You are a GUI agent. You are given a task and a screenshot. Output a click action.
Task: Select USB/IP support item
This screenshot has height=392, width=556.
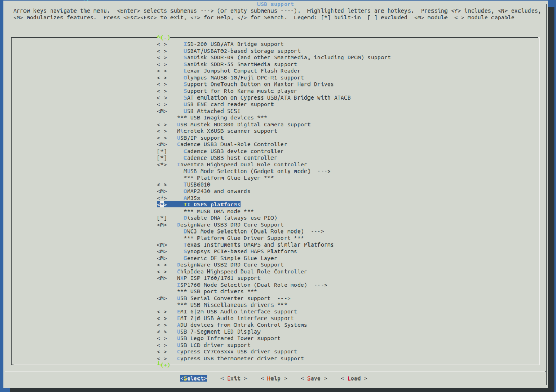point(200,138)
